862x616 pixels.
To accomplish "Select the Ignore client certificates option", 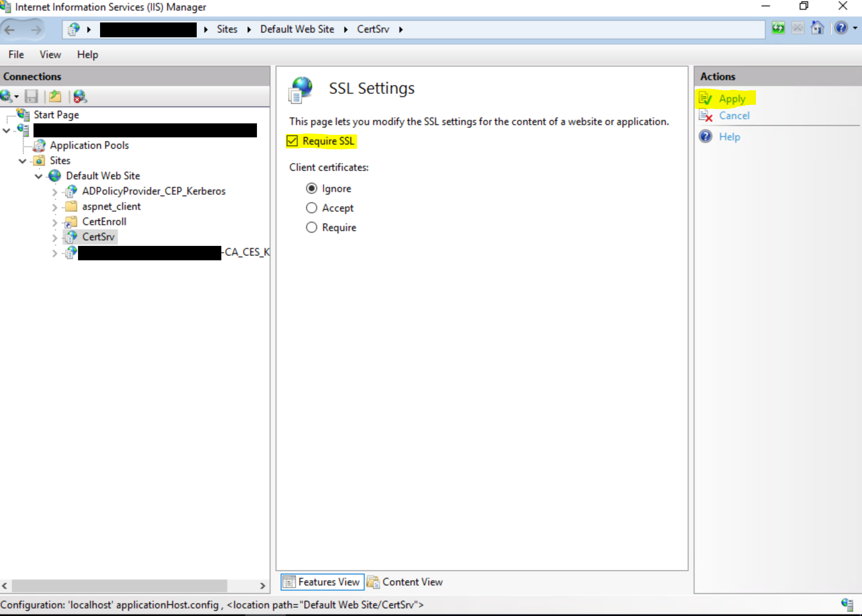I will pos(312,188).
